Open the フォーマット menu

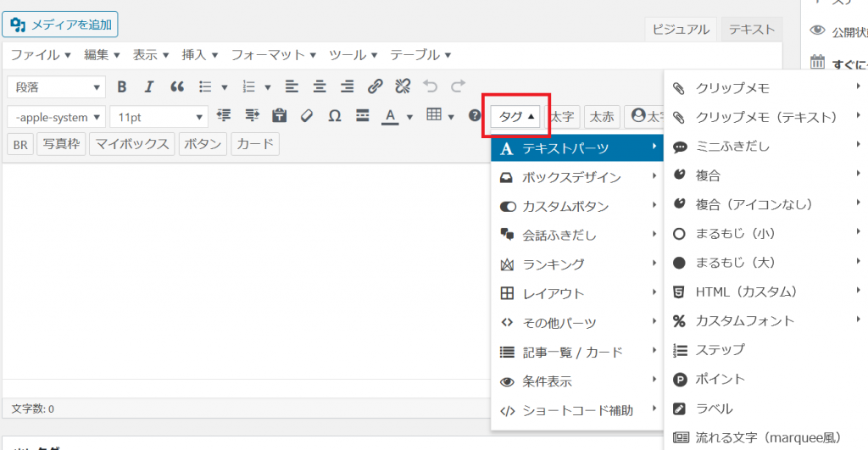click(x=274, y=55)
